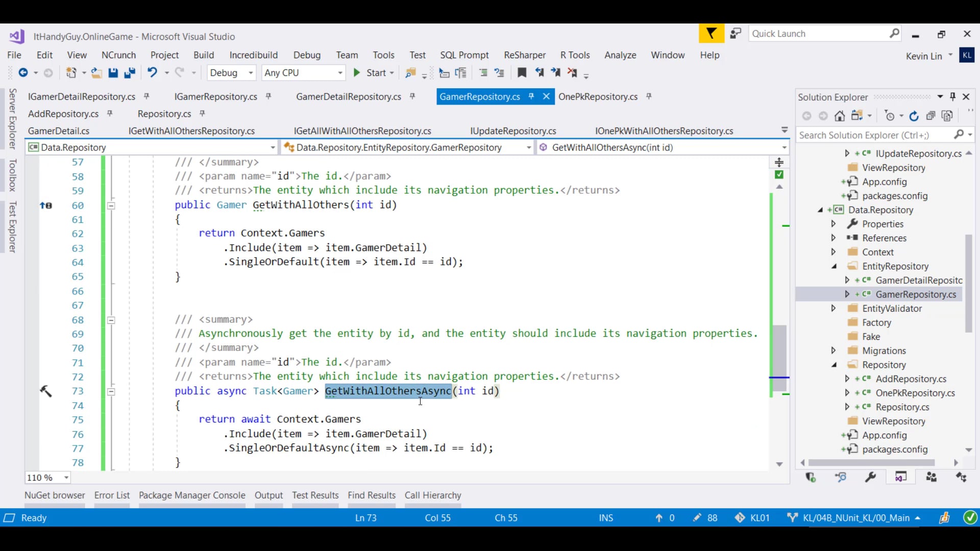Open the Debug configuration dropdown
Screen dimensions: 980x551
pos(250,73)
